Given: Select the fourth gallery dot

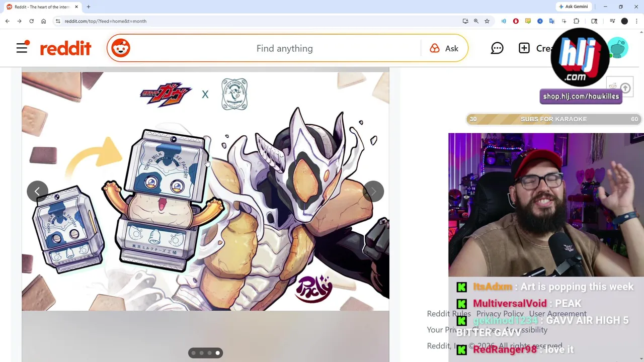Looking at the screenshot, I should pos(218,353).
